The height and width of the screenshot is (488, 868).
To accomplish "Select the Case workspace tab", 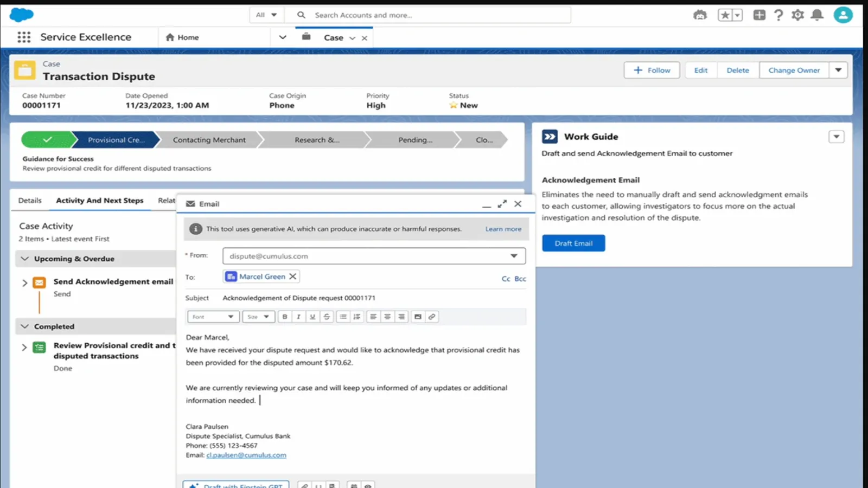I will click(x=333, y=38).
